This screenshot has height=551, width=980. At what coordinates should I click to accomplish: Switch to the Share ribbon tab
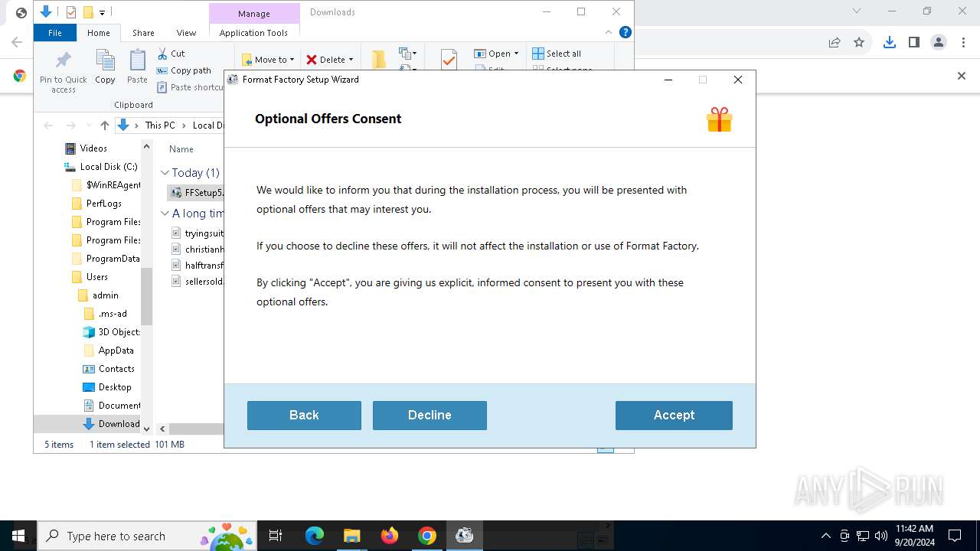[143, 33]
